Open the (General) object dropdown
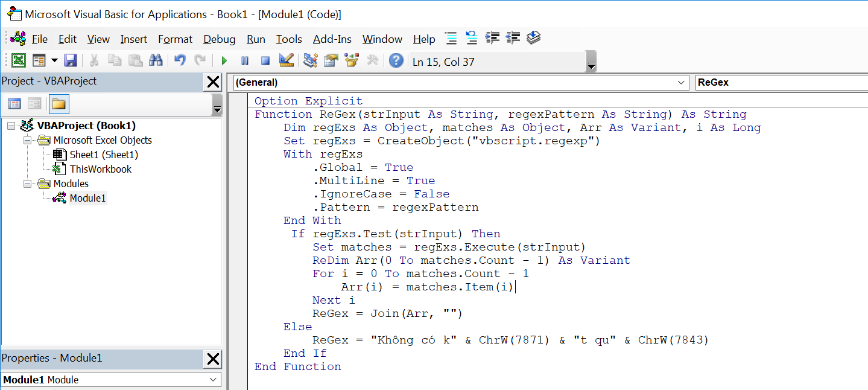Image resolution: width=868 pixels, height=390 pixels. point(680,83)
